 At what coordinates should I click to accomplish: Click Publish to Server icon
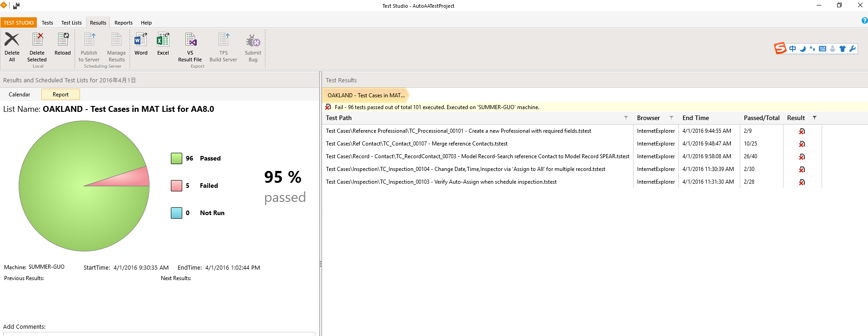tap(89, 40)
